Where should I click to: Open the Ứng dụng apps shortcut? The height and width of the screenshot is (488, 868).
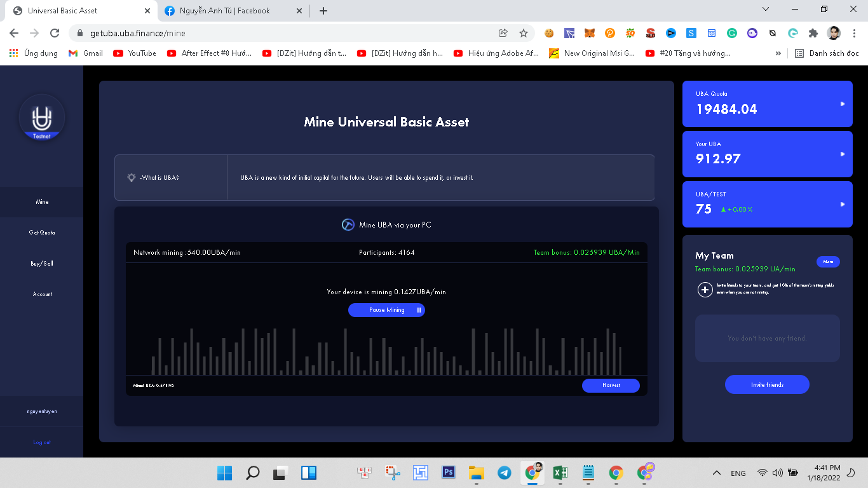pos(34,53)
